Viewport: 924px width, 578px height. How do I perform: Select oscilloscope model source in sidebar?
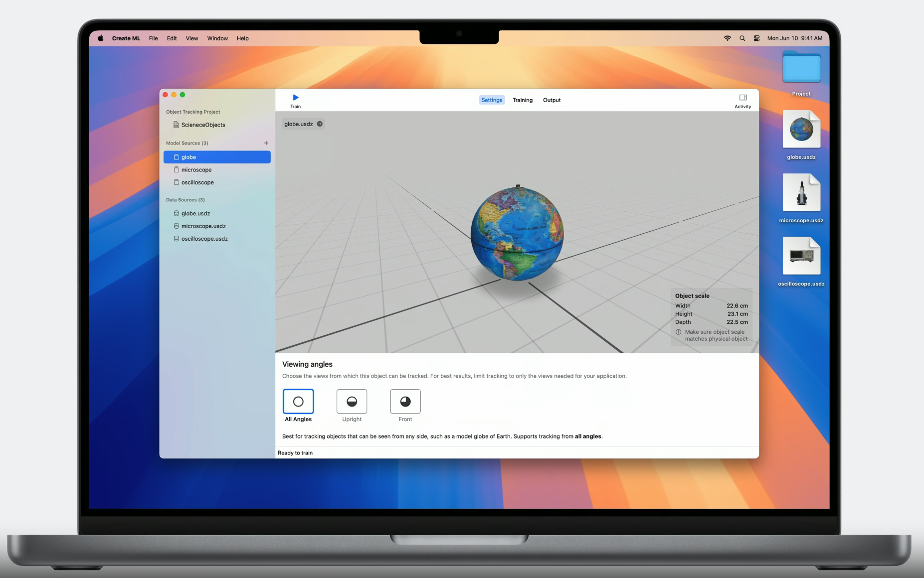pos(217,182)
